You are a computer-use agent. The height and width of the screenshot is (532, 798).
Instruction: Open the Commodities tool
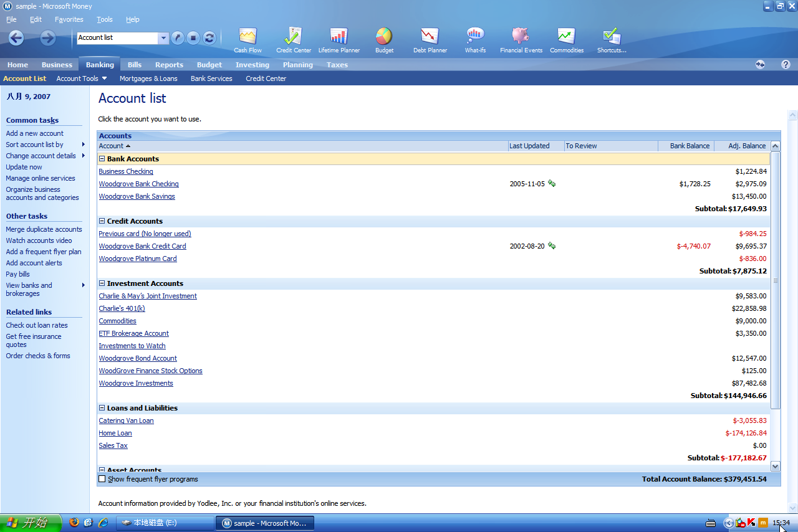[566, 39]
